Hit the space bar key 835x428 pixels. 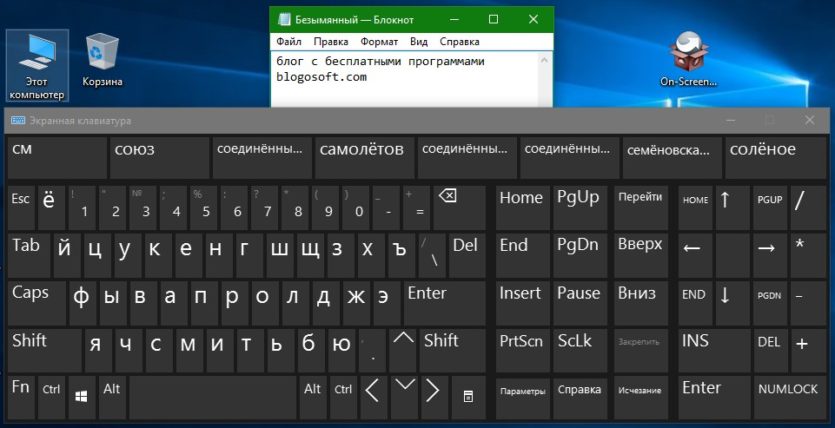click(213, 398)
